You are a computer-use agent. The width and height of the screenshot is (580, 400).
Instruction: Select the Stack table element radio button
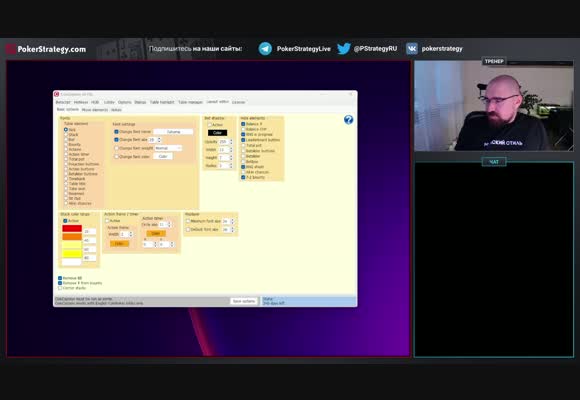pos(66,135)
